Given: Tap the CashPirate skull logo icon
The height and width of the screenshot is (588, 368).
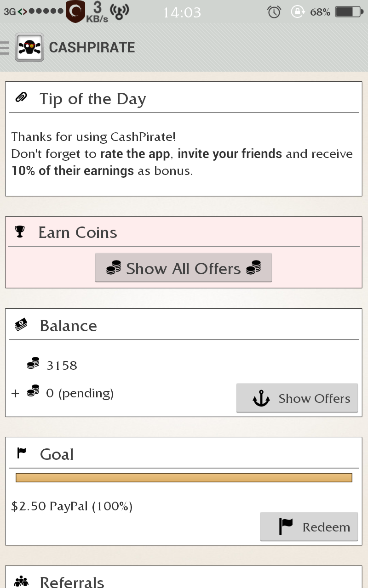Looking at the screenshot, I should pyautogui.click(x=29, y=47).
